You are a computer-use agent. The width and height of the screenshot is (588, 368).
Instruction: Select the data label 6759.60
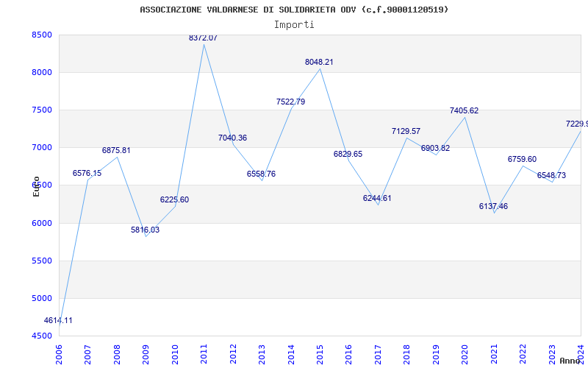point(522,159)
